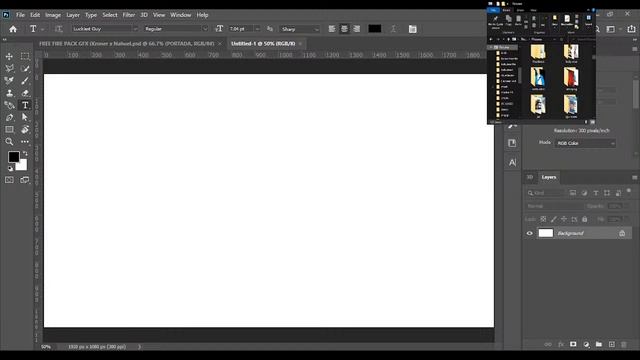Screen dimensions: 640x360
Task: Select the Horizontal Type tool in toolbox
Action: click(x=25, y=105)
